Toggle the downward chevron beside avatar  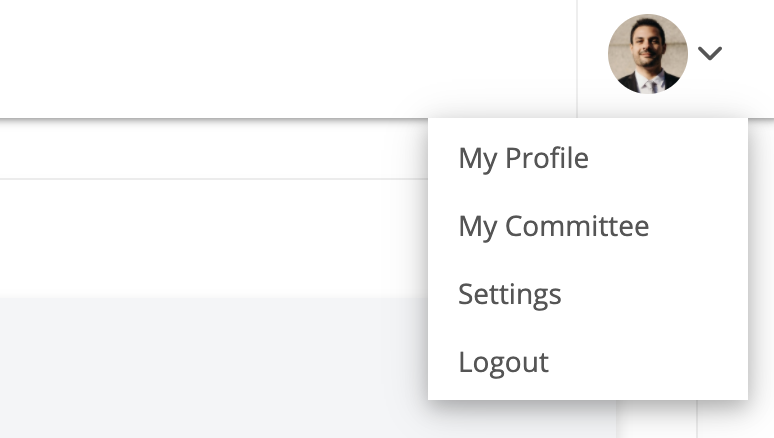pyautogui.click(x=710, y=53)
